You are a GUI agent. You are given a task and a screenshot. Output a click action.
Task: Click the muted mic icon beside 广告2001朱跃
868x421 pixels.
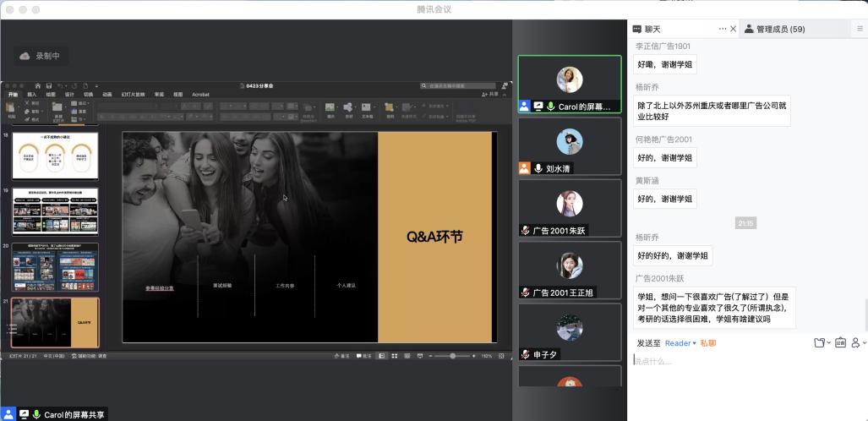pyautogui.click(x=525, y=231)
